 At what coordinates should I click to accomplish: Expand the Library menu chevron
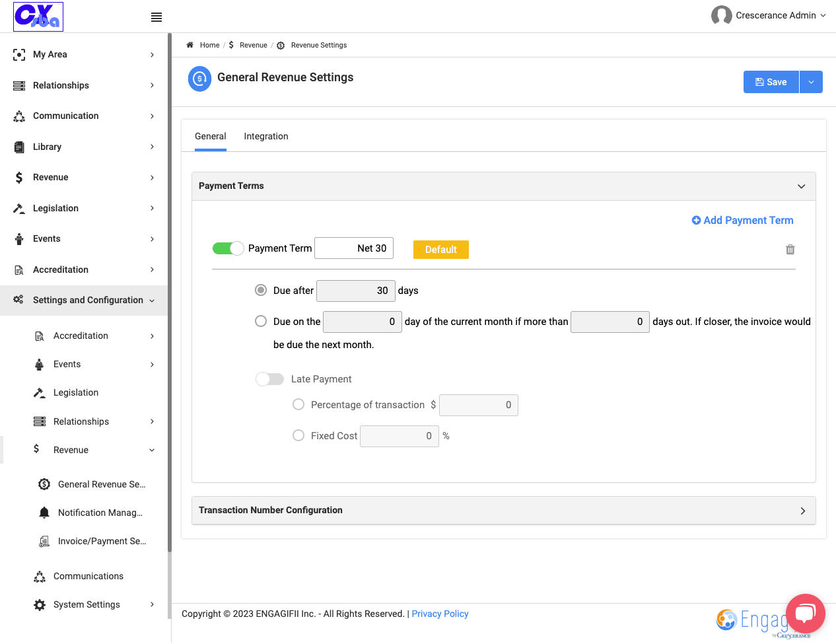pyautogui.click(x=153, y=147)
